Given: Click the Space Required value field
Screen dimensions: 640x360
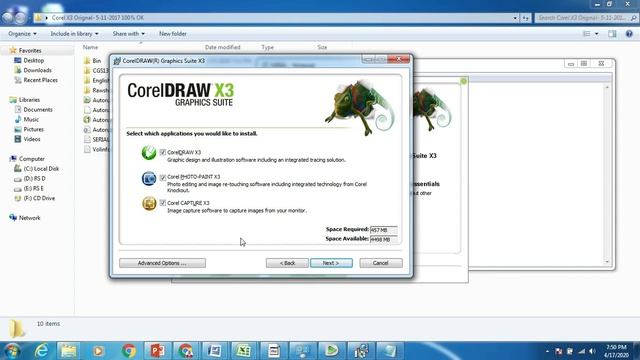Looking at the screenshot, I should (384, 230).
